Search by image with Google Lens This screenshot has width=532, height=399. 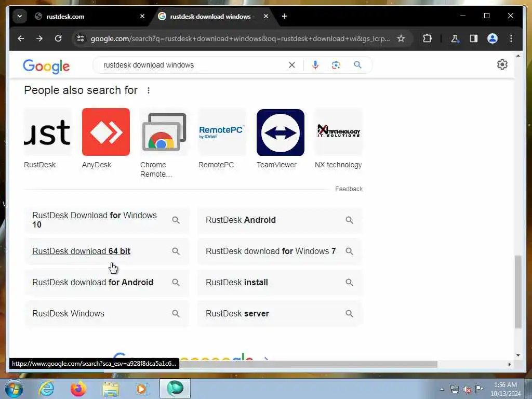tap(336, 65)
